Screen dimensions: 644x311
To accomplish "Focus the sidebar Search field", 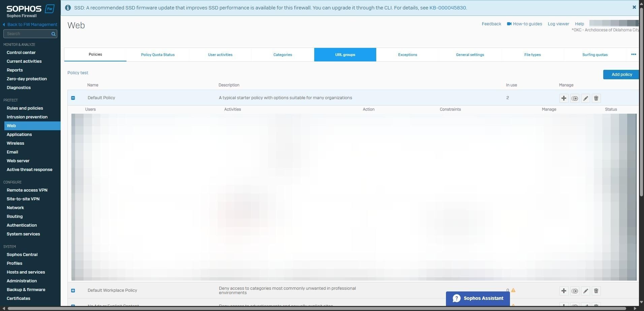I will coord(30,34).
